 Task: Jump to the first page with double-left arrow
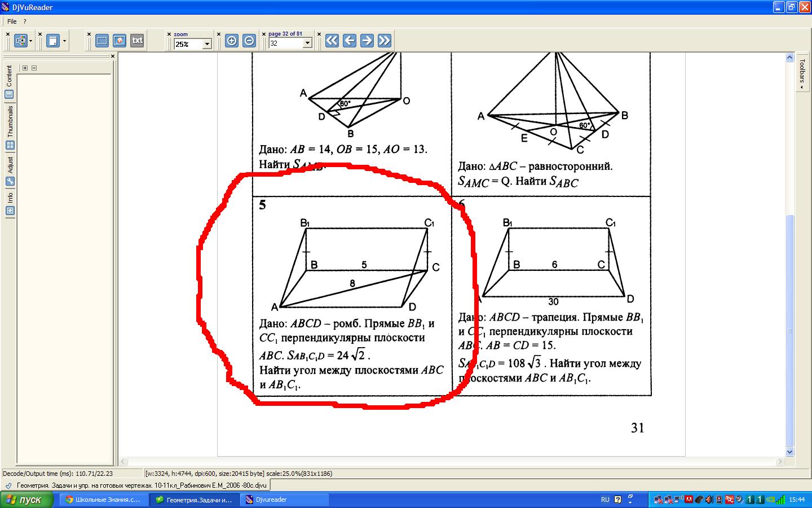[x=332, y=40]
